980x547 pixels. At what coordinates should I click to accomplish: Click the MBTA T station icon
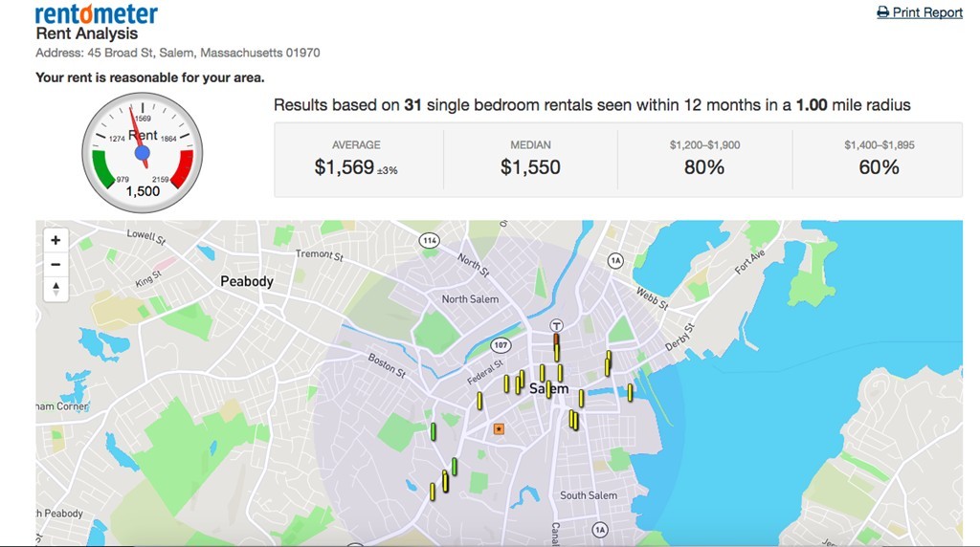coord(556,325)
